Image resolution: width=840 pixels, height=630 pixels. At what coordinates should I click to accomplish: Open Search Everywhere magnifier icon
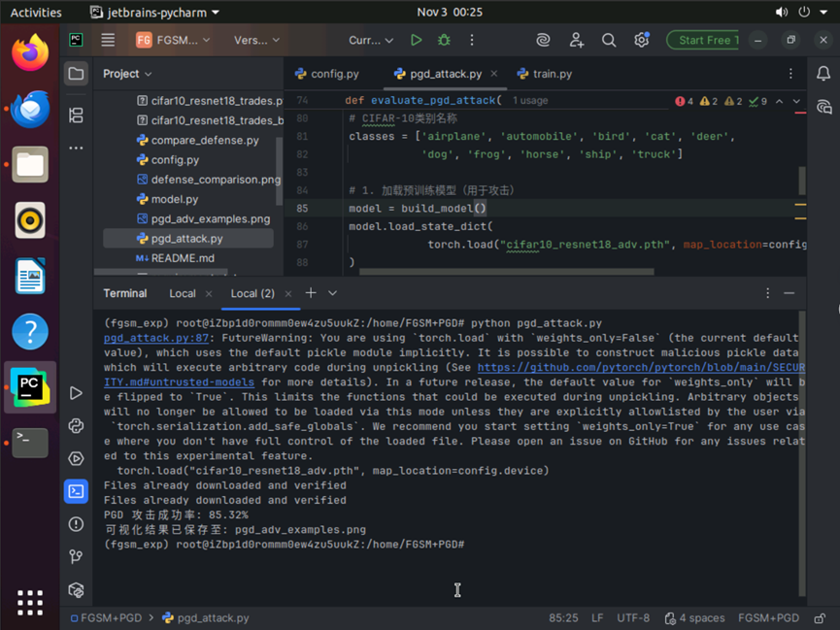[609, 40]
